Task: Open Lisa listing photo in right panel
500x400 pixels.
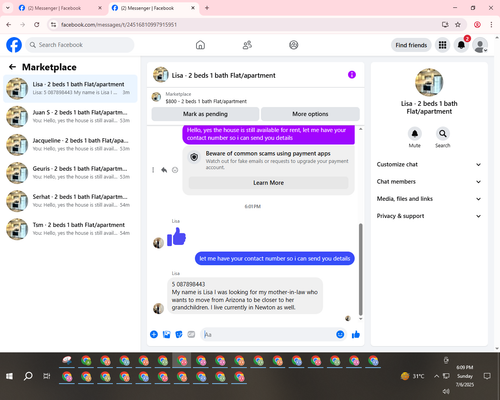Action: pos(429,82)
